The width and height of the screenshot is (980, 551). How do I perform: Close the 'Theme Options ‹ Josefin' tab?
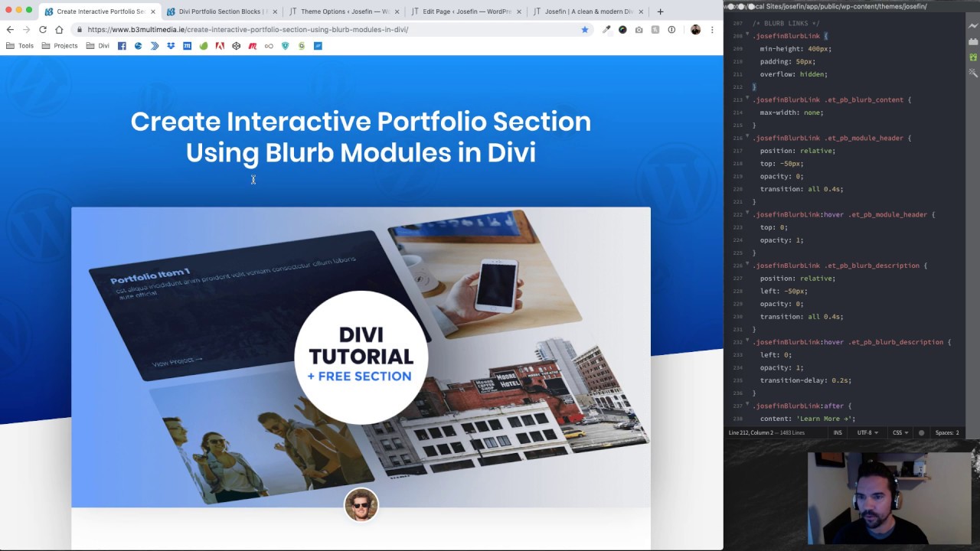tap(397, 11)
